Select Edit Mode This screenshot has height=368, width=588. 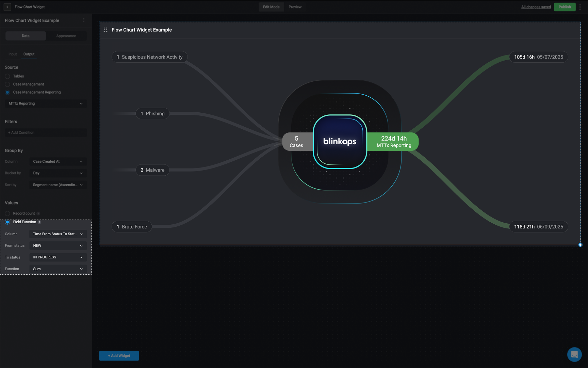pyautogui.click(x=271, y=7)
